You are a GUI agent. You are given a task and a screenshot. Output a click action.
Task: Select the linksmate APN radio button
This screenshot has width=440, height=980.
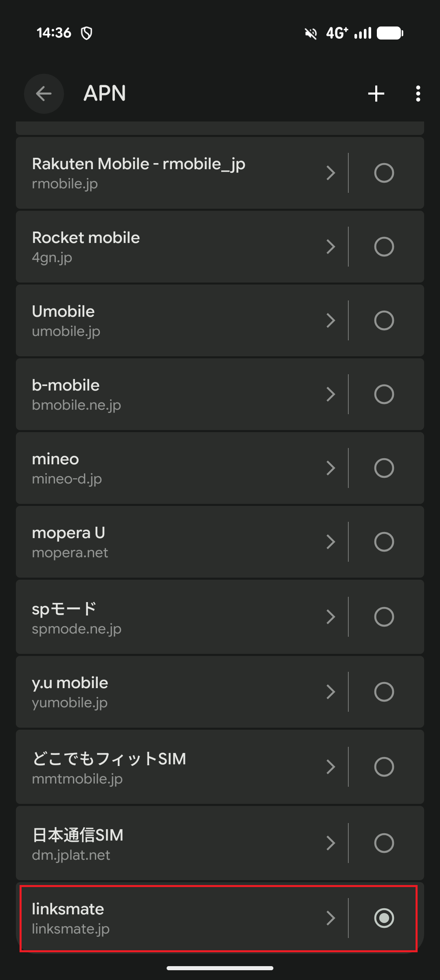point(384,918)
